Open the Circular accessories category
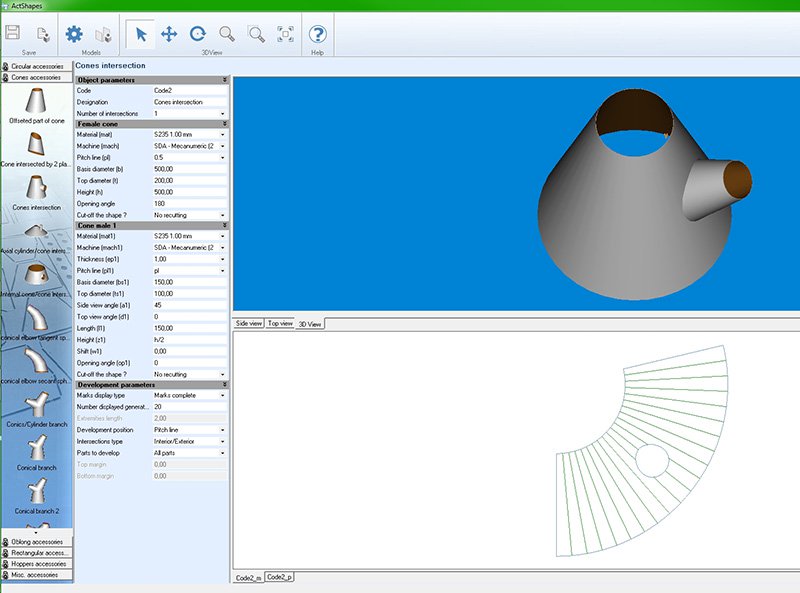800x593 pixels. click(36, 66)
